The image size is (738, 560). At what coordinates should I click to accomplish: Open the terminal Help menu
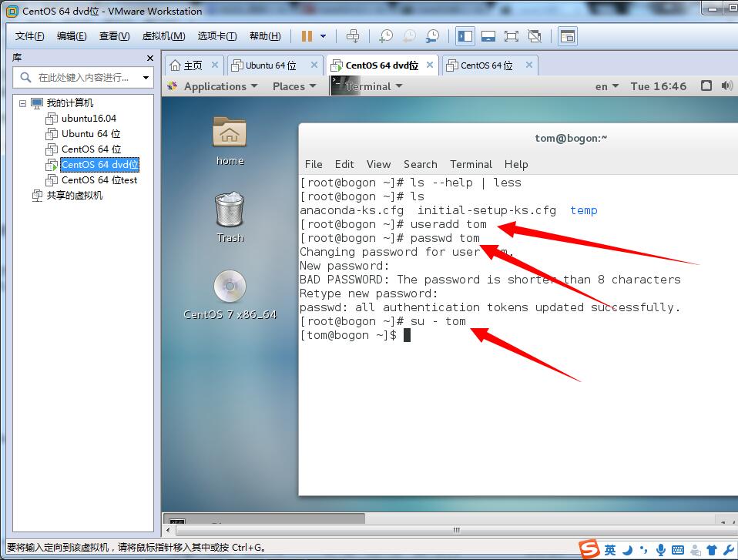(516, 164)
